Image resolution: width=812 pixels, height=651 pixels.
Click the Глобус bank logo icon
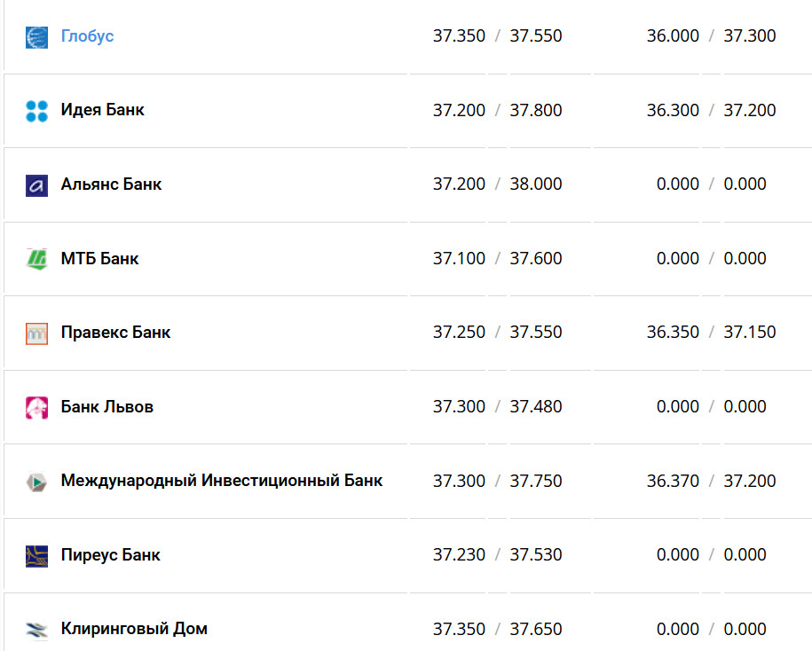36,37
